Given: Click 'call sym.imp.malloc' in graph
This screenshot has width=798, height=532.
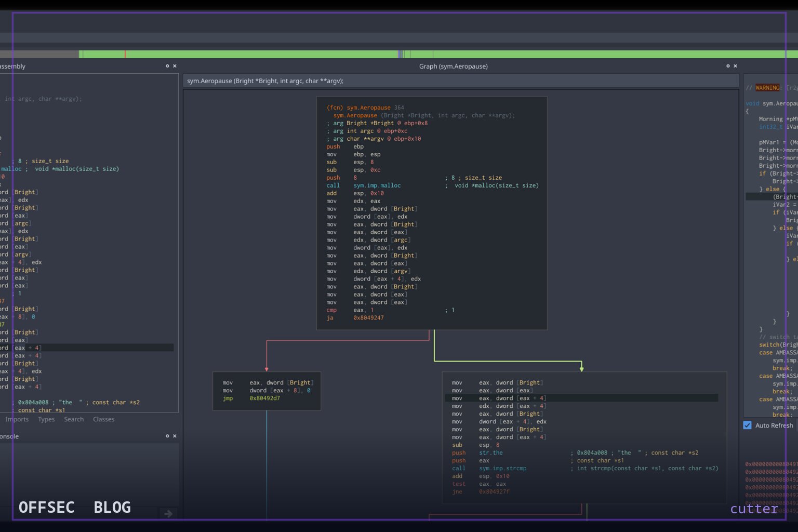Looking at the screenshot, I should pyautogui.click(x=364, y=185).
